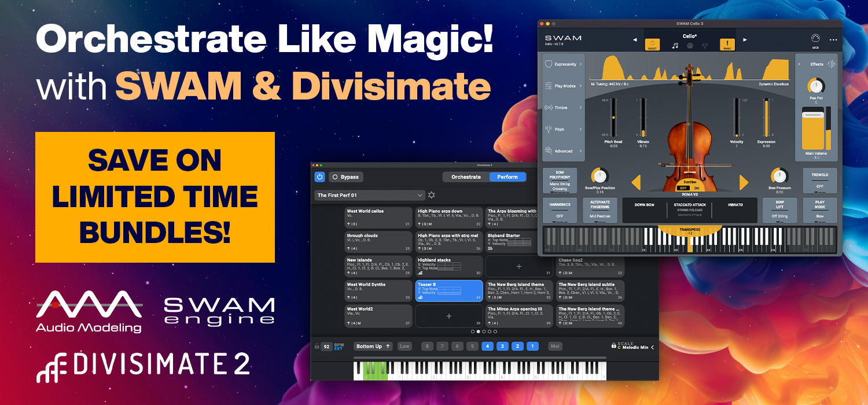The width and height of the screenshot is (868, 405).
Task: Expand the Expressivity section in SWAM
Action: point(564,64)
